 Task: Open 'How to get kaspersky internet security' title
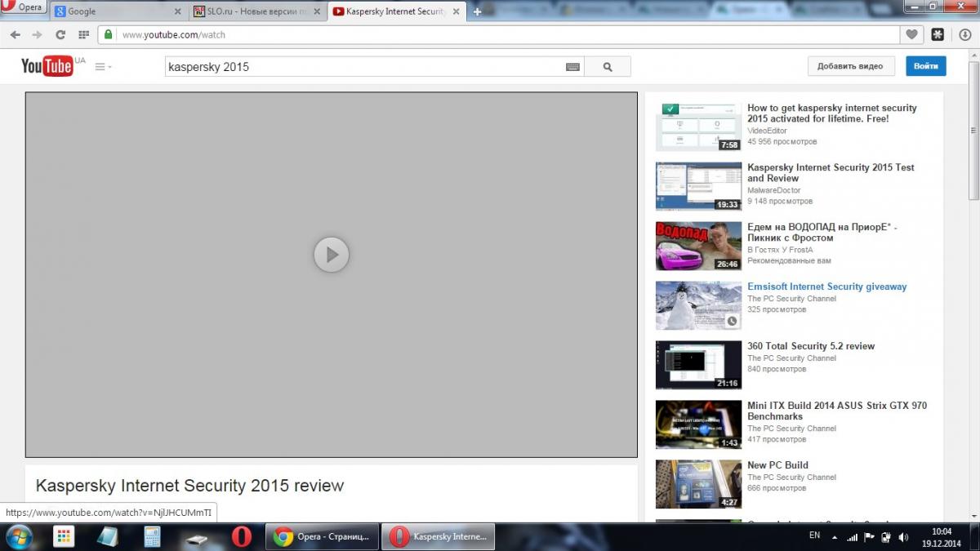pos(831,113)
